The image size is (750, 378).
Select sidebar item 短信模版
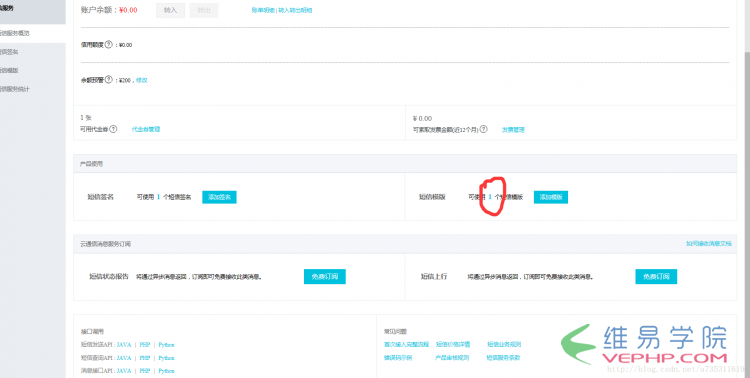33,70
